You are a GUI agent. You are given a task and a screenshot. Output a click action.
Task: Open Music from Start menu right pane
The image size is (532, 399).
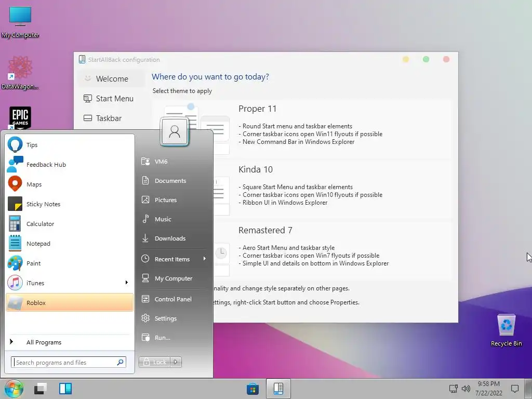pos(174,219)
